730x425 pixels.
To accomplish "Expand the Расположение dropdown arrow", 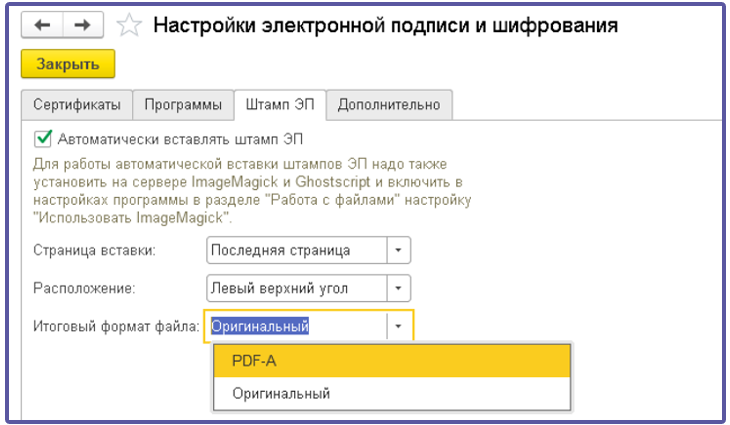I will tap(399, 288).
